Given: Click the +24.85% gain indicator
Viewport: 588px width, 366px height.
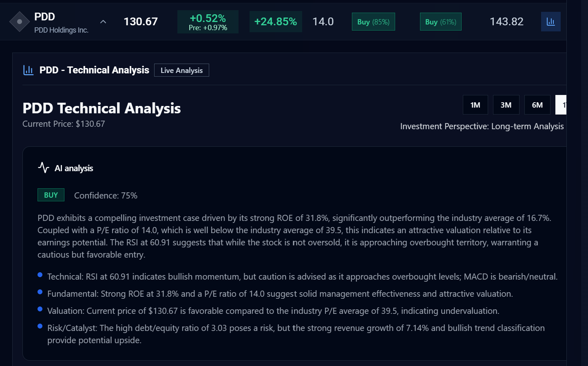Looking at the screenshot, I should pos(276,22).
